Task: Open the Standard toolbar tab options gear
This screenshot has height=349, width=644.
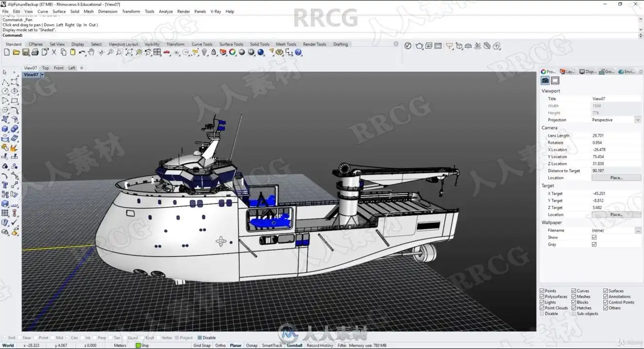Action: pyautogui.click(x=396, y=44)
